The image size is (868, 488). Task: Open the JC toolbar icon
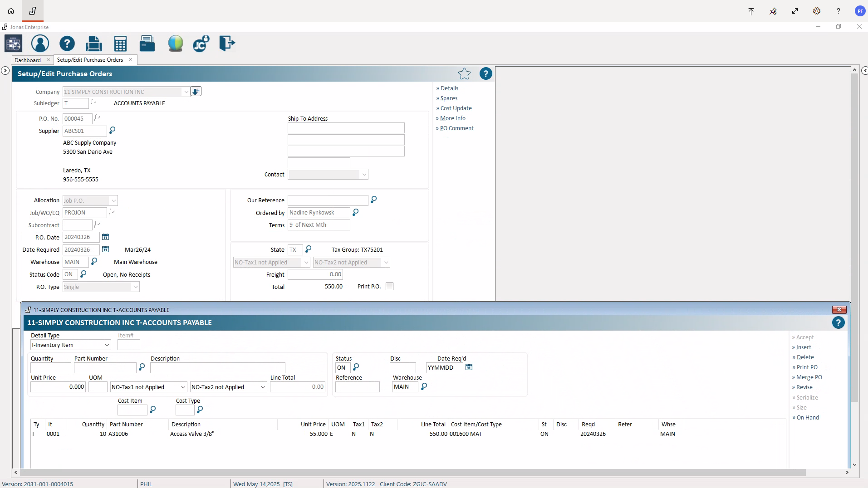(x=201, y=44)
